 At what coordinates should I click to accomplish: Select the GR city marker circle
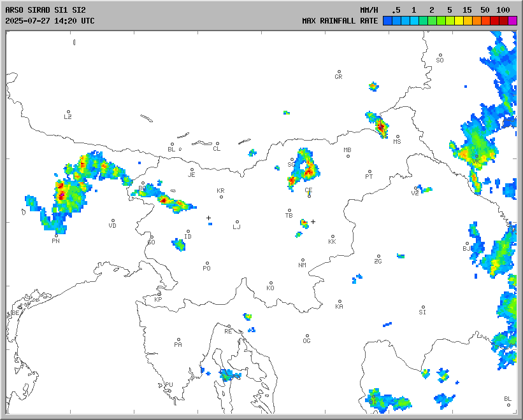tap(339, 72)
